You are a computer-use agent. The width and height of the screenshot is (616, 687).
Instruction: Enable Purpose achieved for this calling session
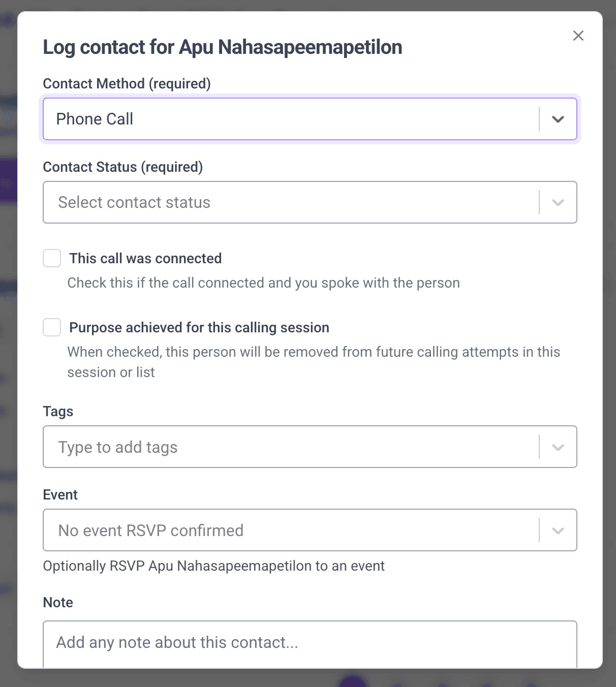(51, 327)
